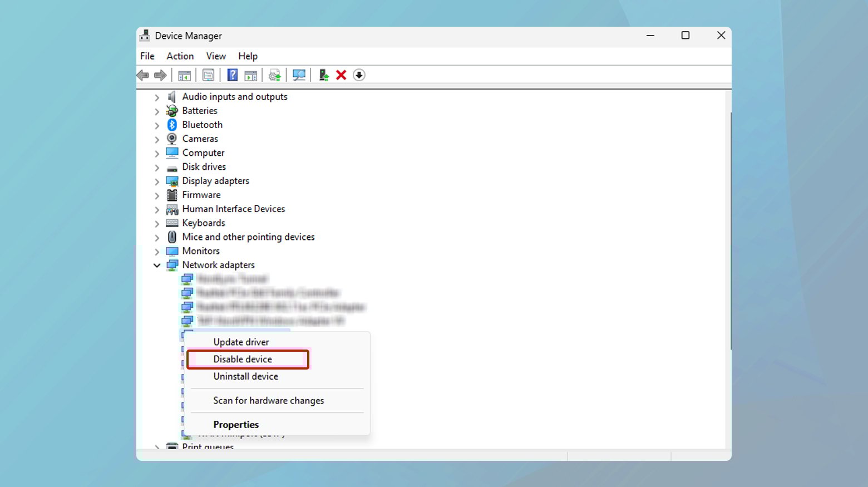This screenshot has height=487, width=868.
Task: Select Disable device from the context menu
Action: coord(243,359)
